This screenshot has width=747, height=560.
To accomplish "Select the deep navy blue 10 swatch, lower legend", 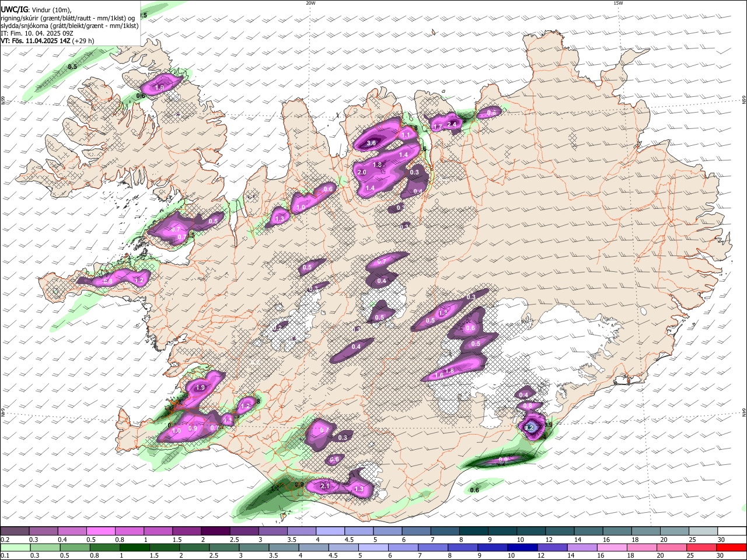I will (x=522, y=547).
